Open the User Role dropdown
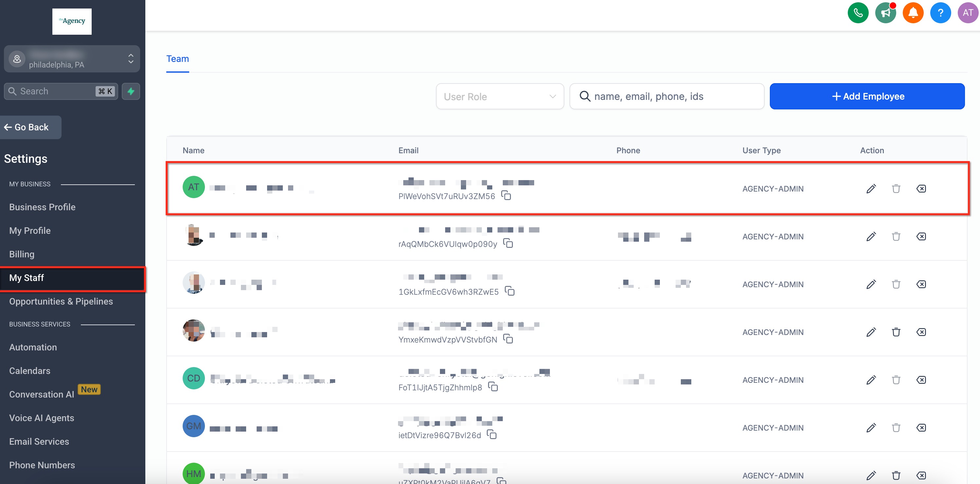Screen dimensions: 980x484 pos(499,97)
